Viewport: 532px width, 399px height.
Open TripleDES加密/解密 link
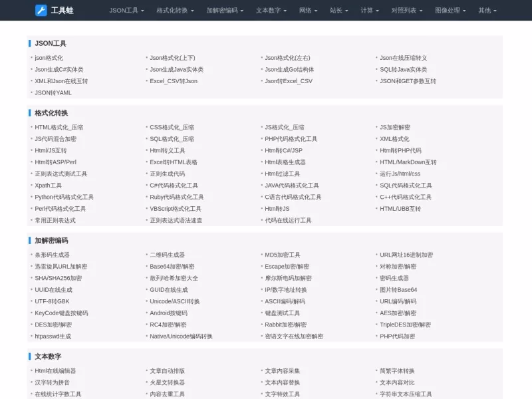405,325
